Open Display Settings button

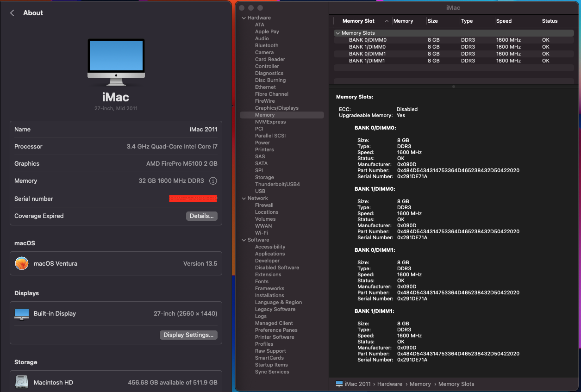[188, 335]
